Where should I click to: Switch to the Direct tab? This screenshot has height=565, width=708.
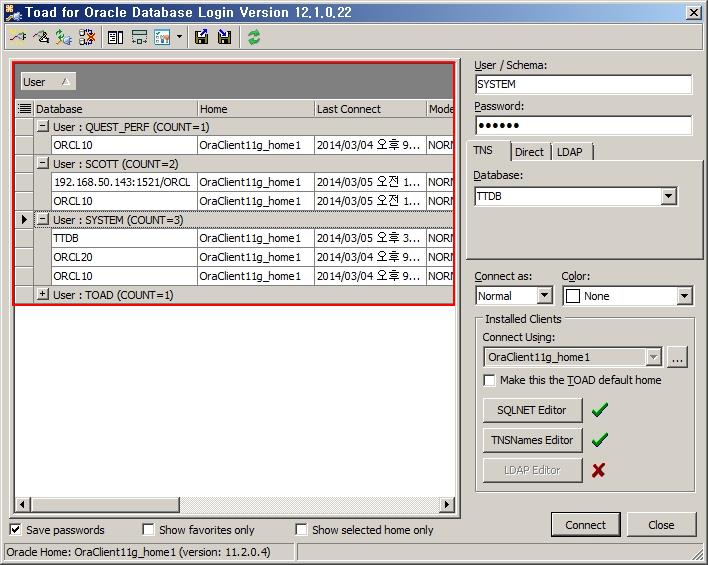pyautogui.click(x=529, y=152)
